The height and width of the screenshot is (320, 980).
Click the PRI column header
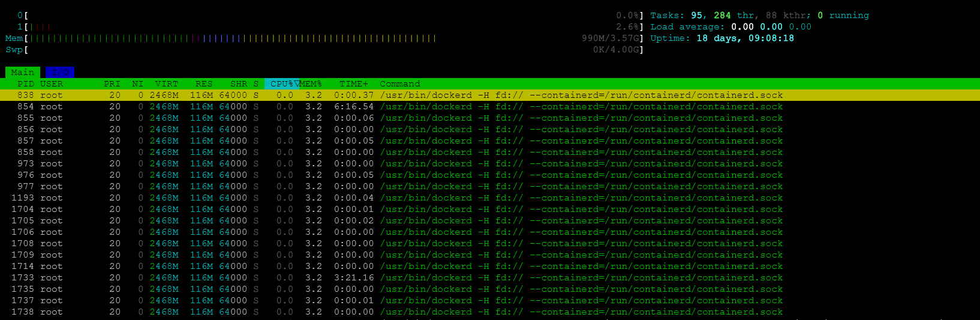[112, 84]
